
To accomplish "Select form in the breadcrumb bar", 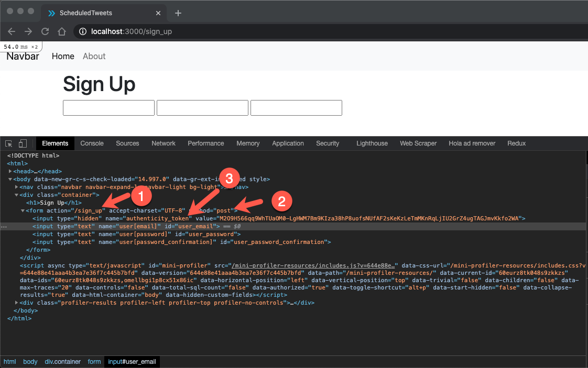I will [94, 362].
